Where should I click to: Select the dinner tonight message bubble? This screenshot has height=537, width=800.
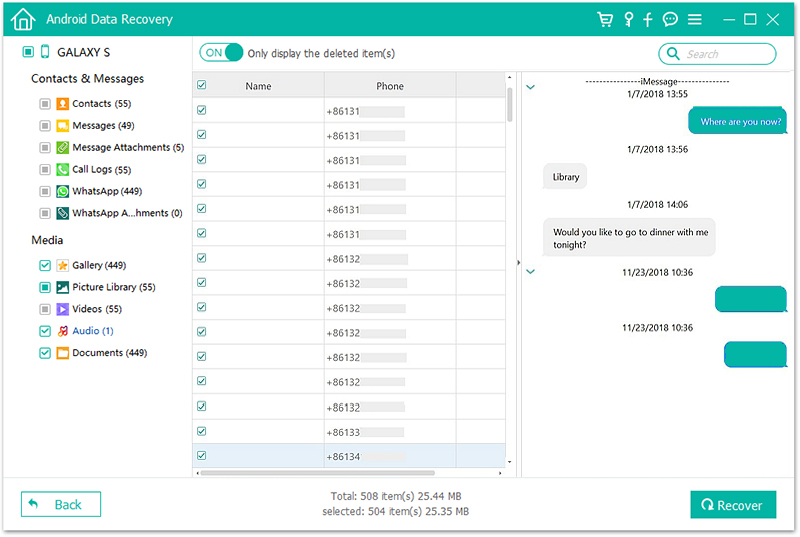click(x=630, y=238)
